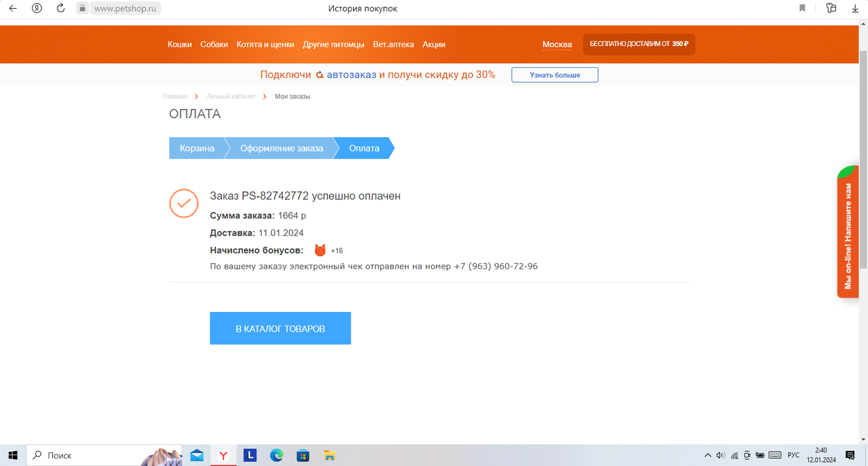Click the order total 1664 р
The image size is (868, 466).
pos(292,216)
